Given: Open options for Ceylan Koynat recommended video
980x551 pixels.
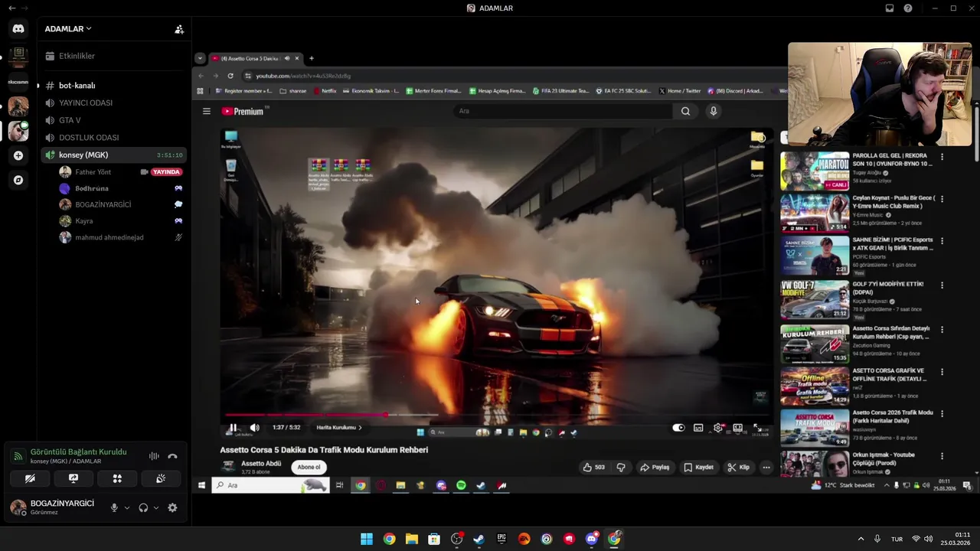Looking at the screenshot, I should coord(942,199).
